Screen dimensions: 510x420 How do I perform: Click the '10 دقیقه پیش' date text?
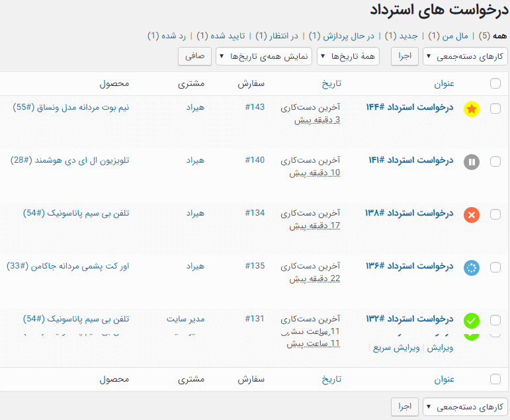315,173
